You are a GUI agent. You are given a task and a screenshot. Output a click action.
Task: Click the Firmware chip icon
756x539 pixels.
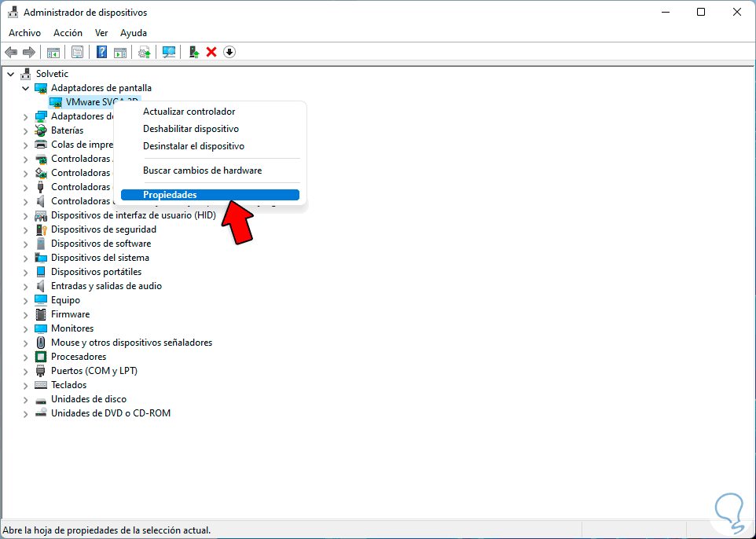click(x=41, y=314)
